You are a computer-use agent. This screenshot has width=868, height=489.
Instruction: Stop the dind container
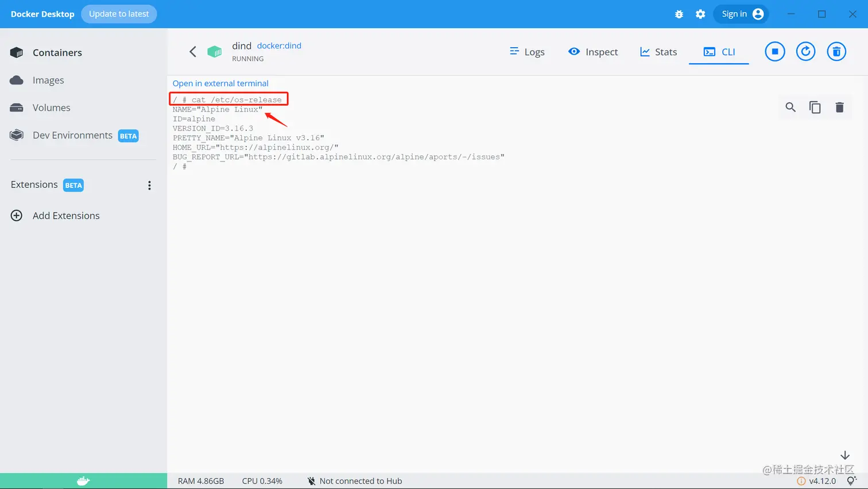pyautogui.click(x=774, y=52)
